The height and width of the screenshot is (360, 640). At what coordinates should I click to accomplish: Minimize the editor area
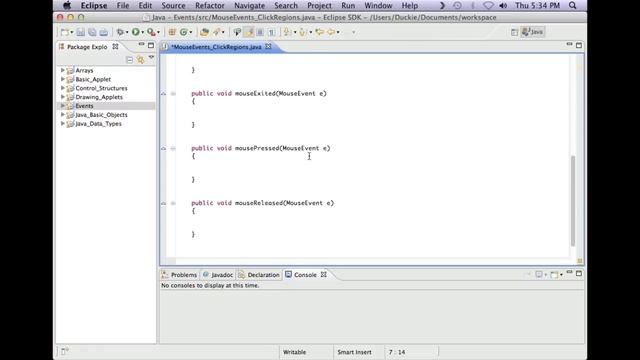pyautogui.click(x=569, y=44)
